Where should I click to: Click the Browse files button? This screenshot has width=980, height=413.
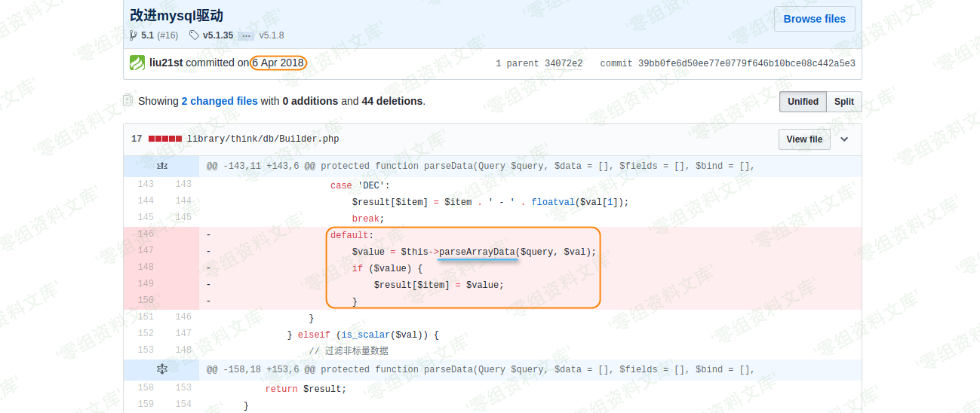click(814, 19)
